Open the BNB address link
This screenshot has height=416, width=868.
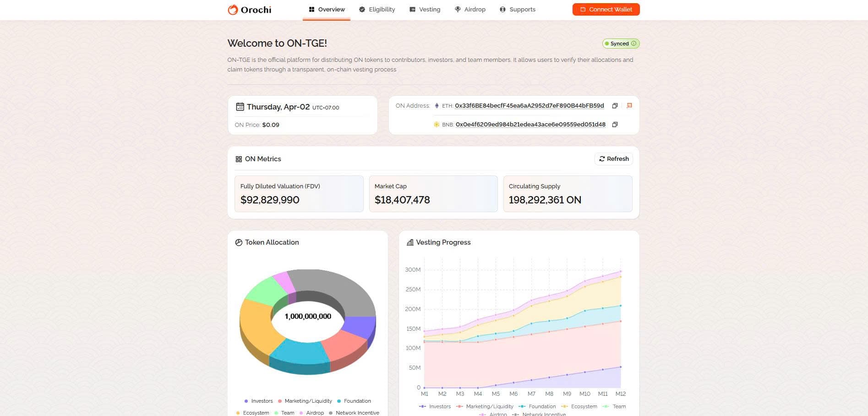click(530, 125)
